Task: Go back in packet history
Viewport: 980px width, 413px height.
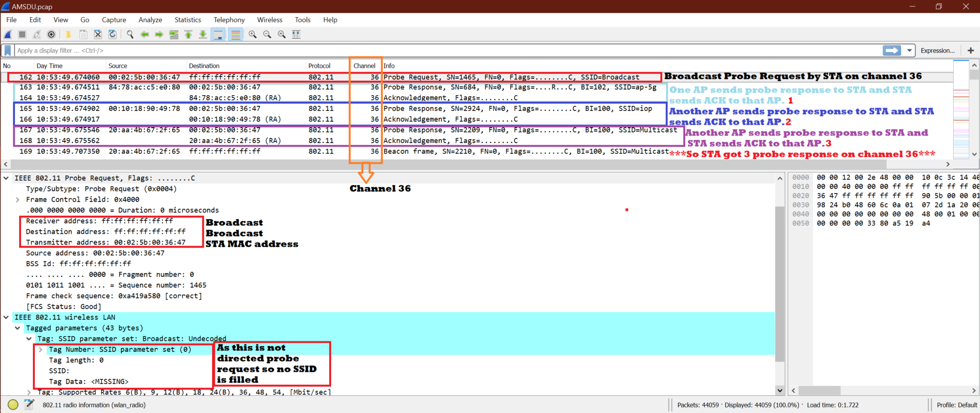Action: pos(145,34)
